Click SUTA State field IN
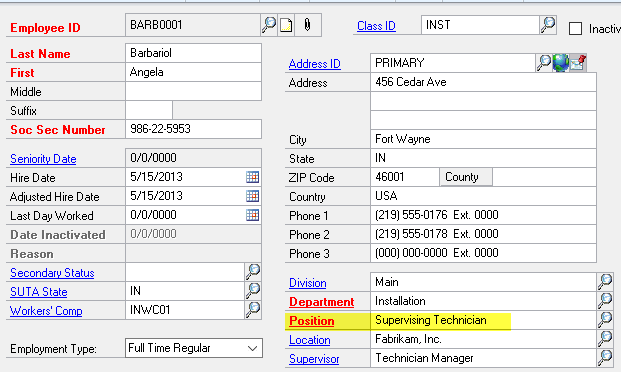The width and height of the screenshot is (621, 372). pos(185,291)
